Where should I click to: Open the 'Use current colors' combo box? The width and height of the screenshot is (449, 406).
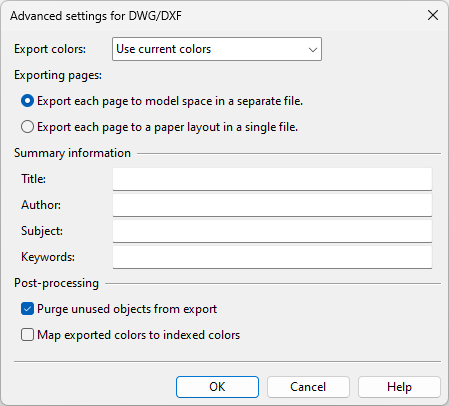[217, 49]
